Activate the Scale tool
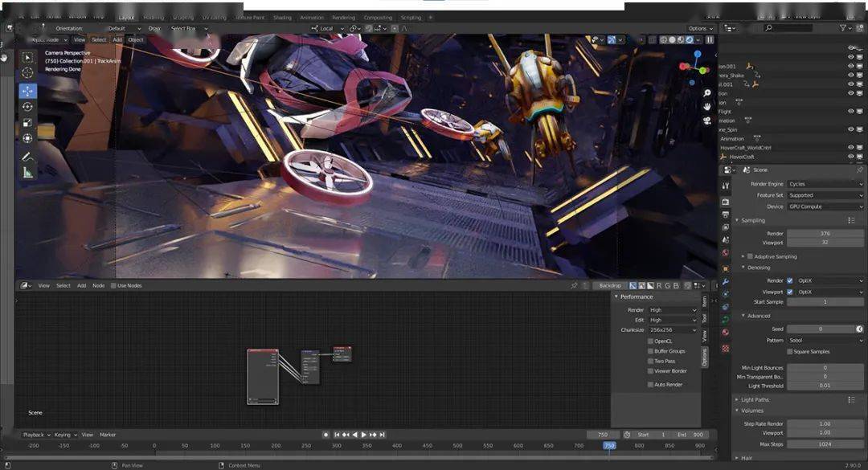868x470 pixels. point(28,123)
